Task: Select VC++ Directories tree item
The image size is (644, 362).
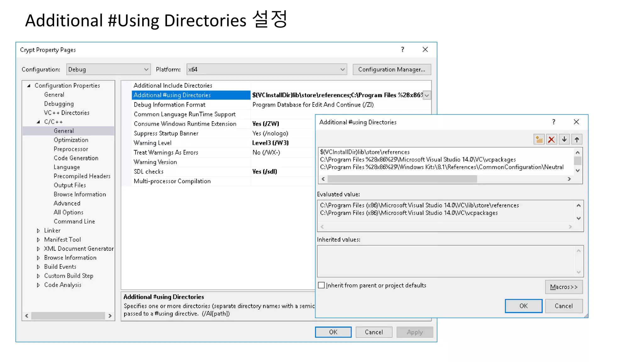Action: click(67, 113)
